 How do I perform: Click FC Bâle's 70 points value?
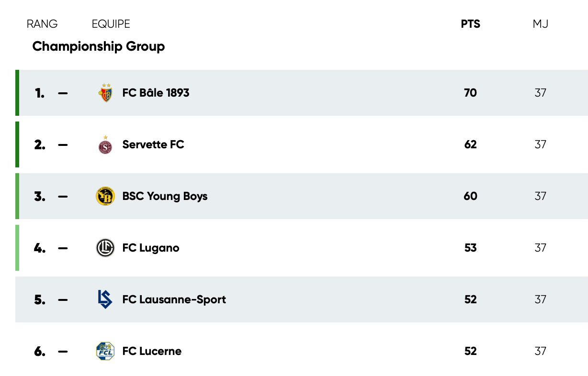[x=470, y=93]
